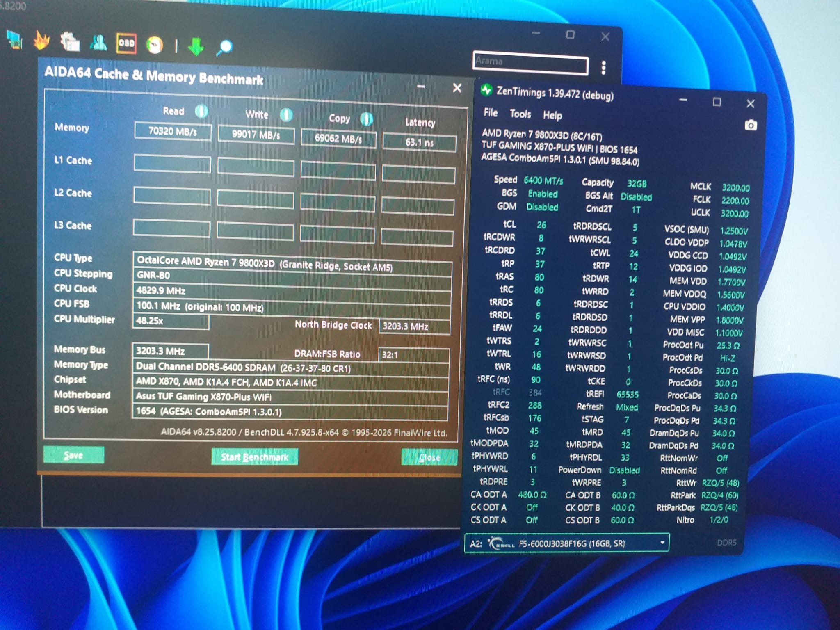Image resolution: width=840 pixels, height=630 pixels.
Task: Click the tCL value 26
Action: coord(541,225)
